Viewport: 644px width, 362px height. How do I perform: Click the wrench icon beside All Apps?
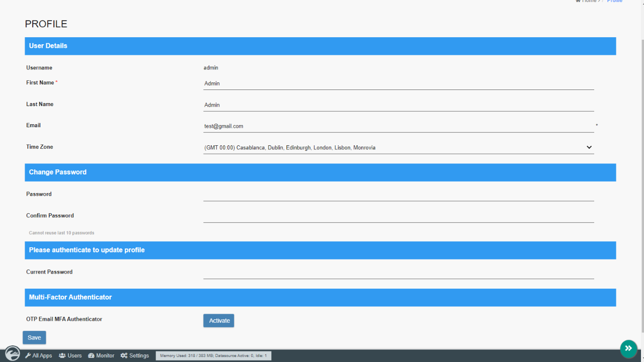tap(28, 355)
